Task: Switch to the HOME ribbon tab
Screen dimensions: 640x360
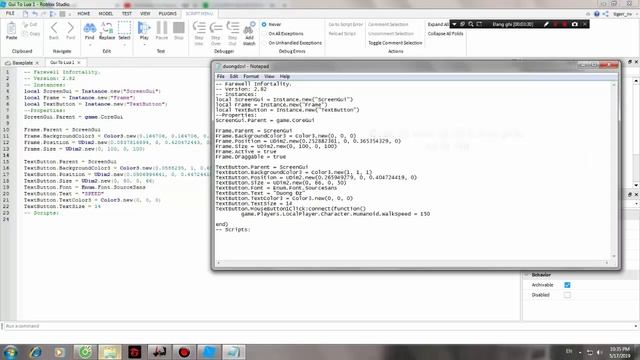Action: coord(84,13)
